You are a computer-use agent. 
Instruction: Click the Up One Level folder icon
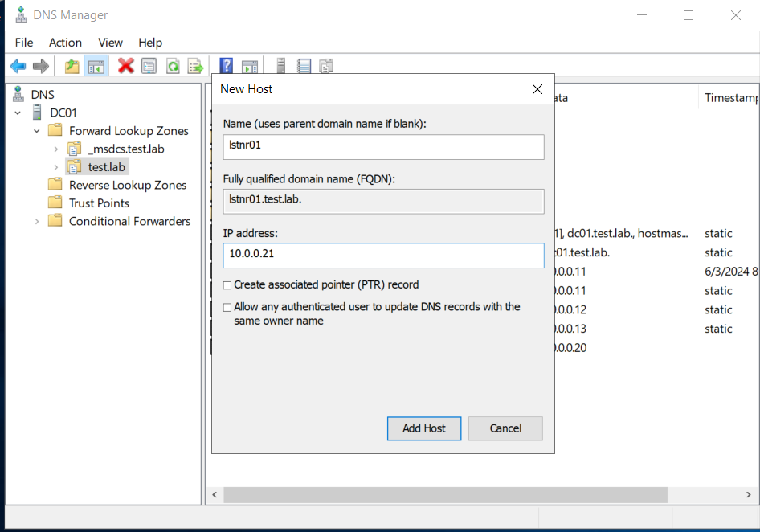pos(72,66)
